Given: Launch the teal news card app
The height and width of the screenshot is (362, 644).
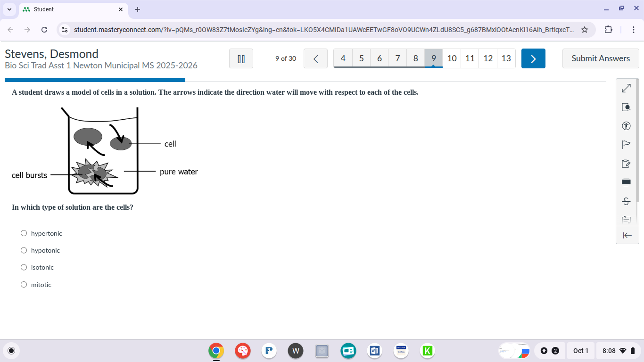Looking at the screenshot, I should point(348,351).
